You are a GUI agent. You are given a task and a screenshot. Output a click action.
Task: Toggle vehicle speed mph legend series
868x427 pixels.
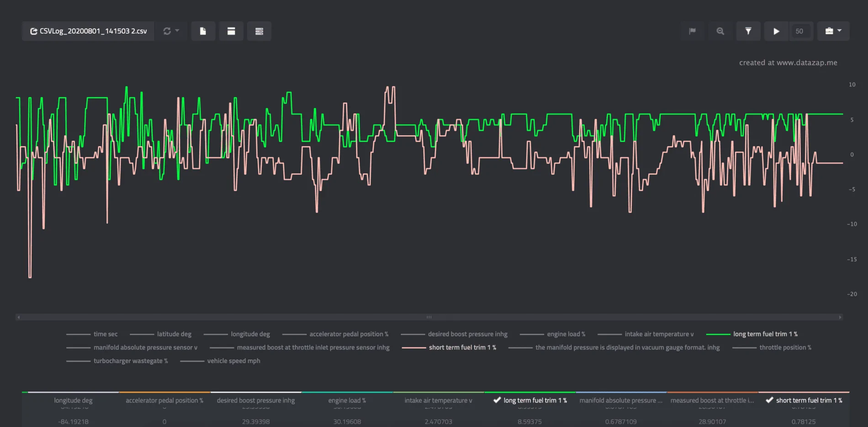point(220,361)
